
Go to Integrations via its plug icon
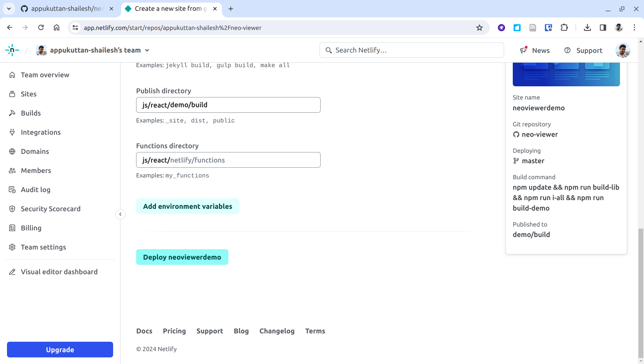coord(12,132)
